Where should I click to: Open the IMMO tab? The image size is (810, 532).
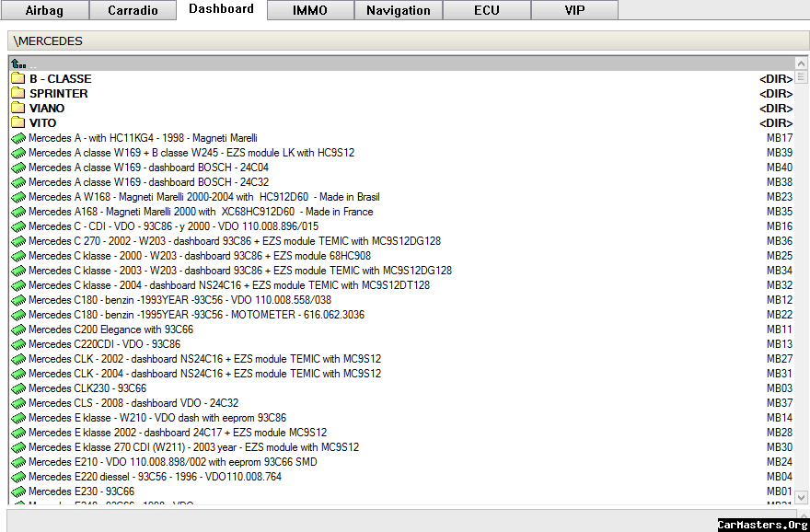[x=310, y=10]
